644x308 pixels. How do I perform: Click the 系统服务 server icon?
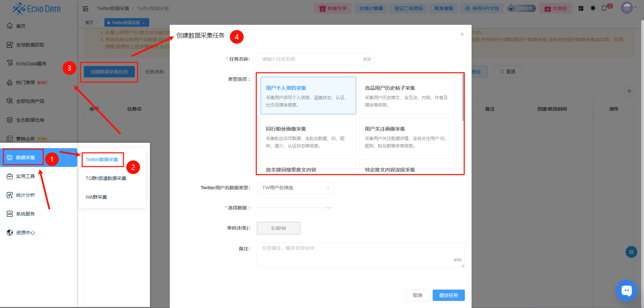coord(10,213)
